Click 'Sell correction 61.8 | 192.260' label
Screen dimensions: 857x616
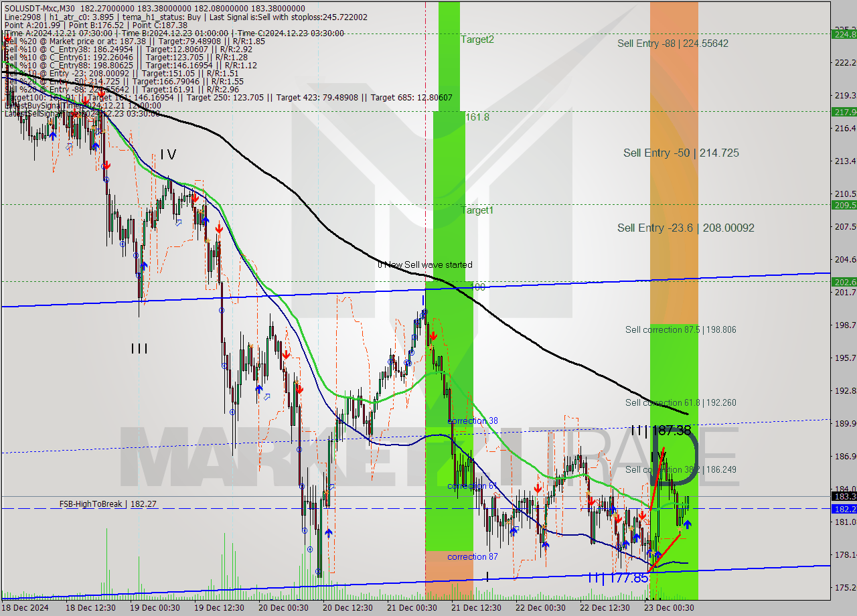(x=681, y=402)
